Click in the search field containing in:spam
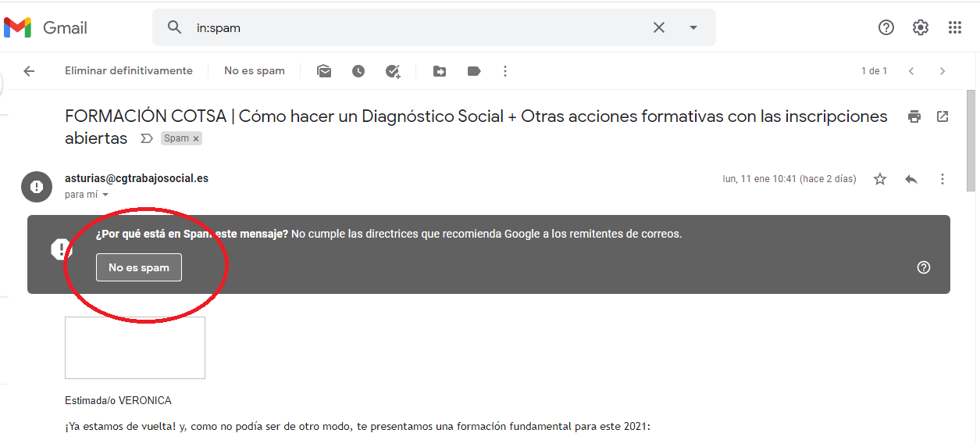Image resolution: width=980 pixels, height=444 pixels. pyautogui.click(x=414, y=28)
